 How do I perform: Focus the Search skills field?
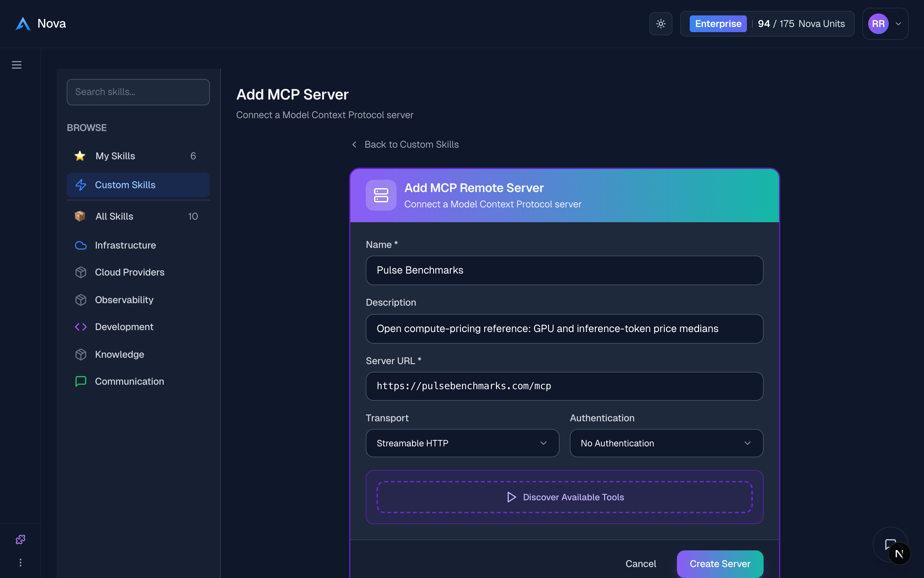(x=138, y=92)
